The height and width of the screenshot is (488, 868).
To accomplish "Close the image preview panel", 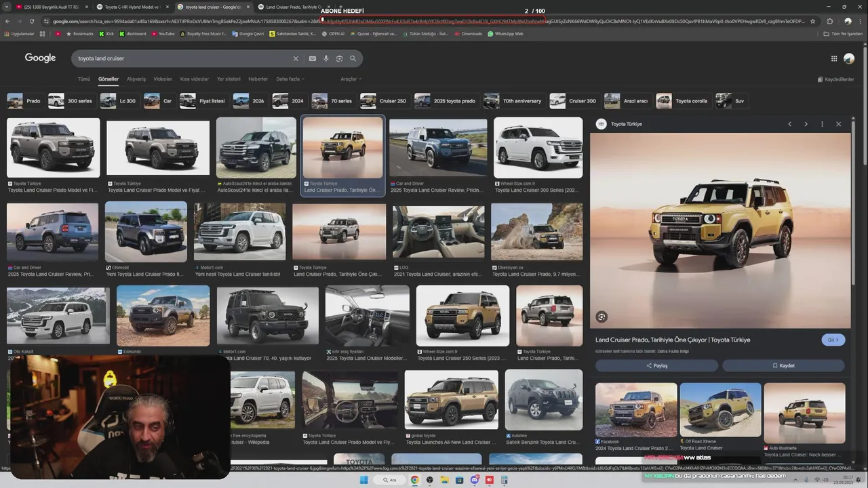I will tap(838, 124).
